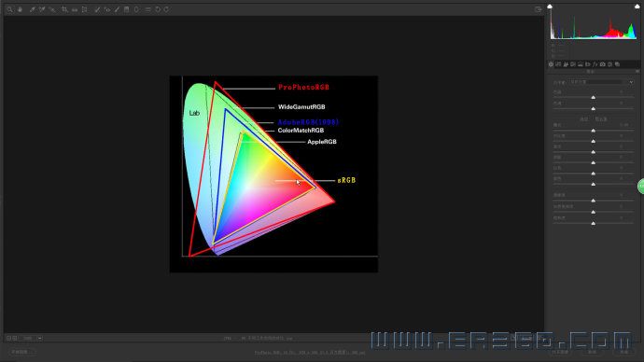Screen dimensions: 644x362
Task: Open the Basic panel flyout menu
Action: tap(637, 72)
